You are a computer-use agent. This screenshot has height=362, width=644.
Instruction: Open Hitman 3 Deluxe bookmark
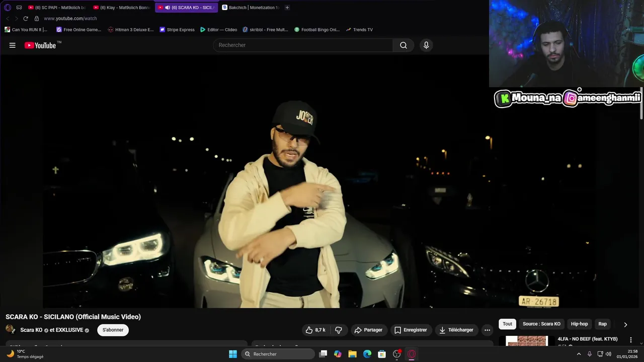131,30
